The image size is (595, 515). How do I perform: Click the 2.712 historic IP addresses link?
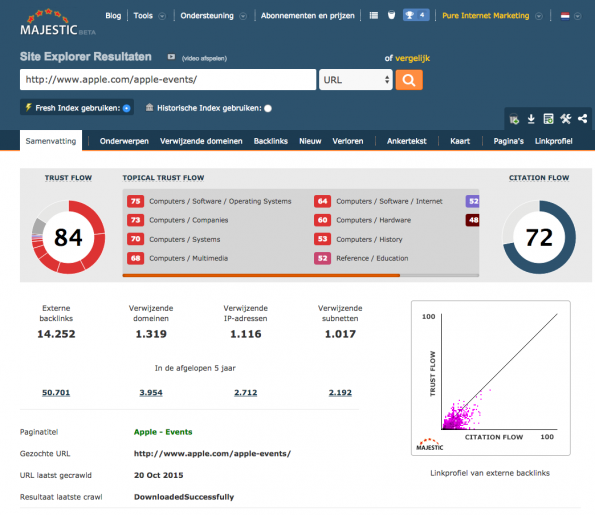coord(246,392)
